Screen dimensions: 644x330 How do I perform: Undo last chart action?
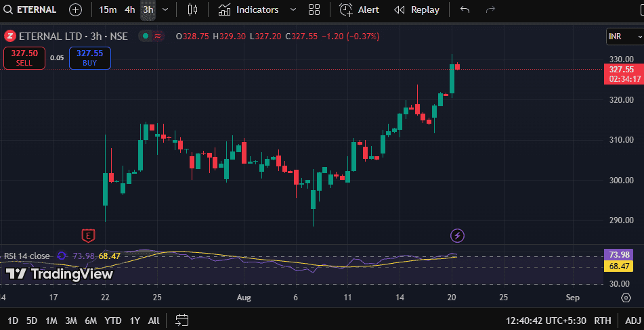click(x=465, y=10)
